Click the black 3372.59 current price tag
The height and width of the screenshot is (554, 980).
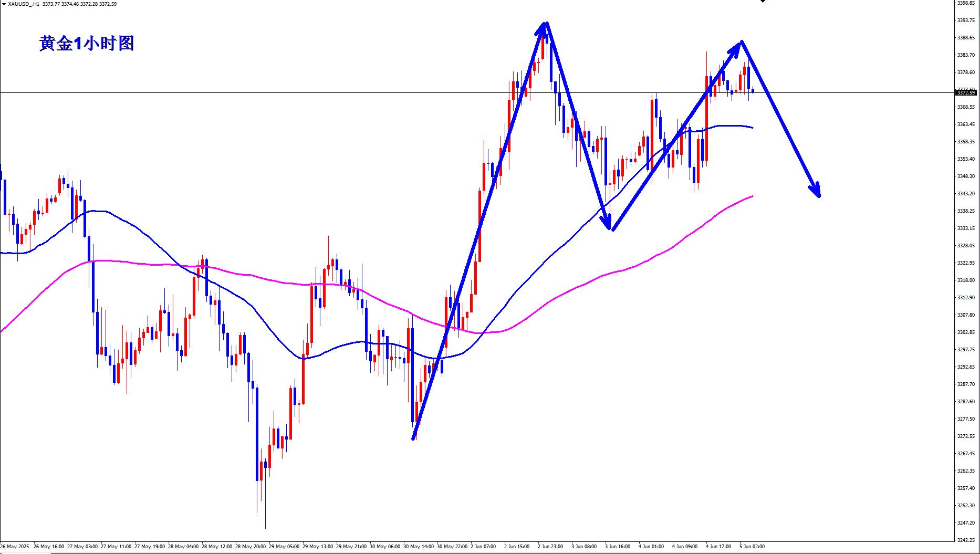coord(965,93)
